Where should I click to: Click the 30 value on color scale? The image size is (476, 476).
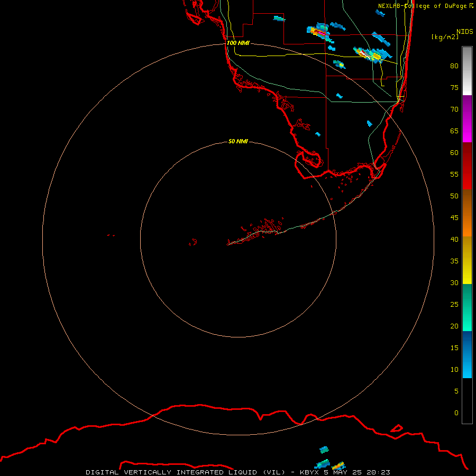click(x=454, y=282)
